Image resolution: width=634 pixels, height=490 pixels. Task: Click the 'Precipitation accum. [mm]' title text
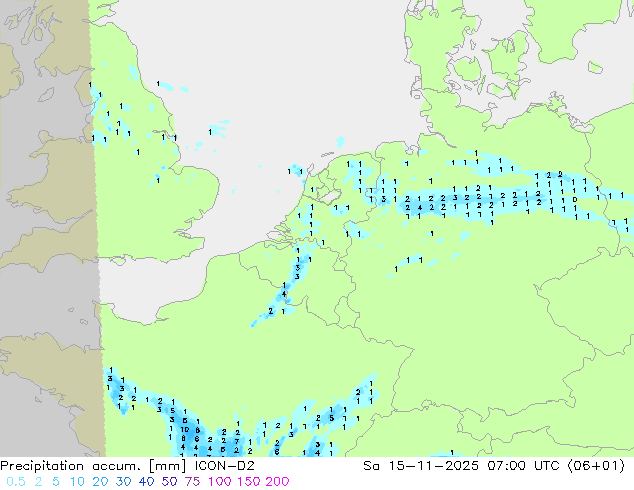click(x=93, y=466)
